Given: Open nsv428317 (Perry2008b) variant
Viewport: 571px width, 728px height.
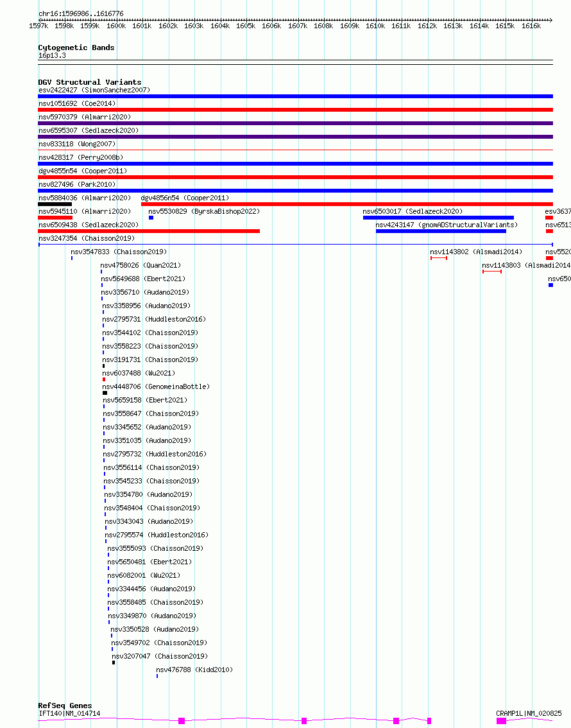Looking at the screenshot, I should 81,157.
